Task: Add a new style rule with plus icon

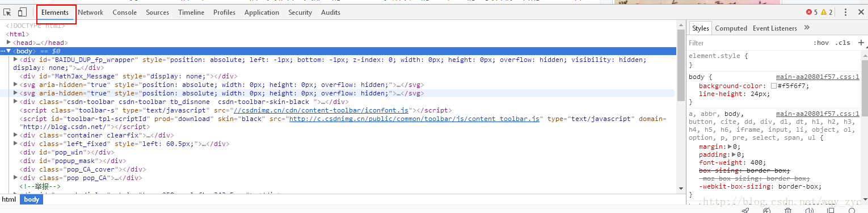Action: (x=861, y=43)
